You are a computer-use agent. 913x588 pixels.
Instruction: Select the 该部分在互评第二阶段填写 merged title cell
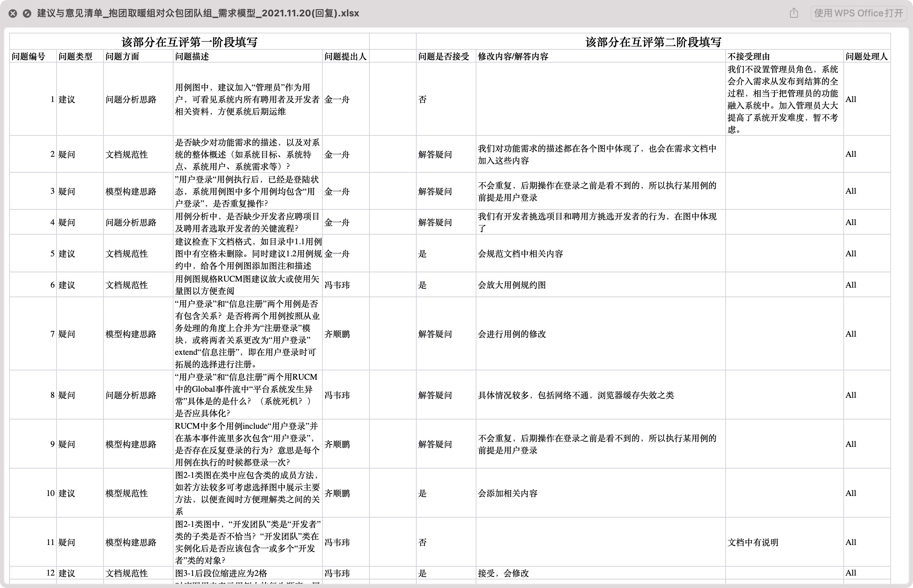point(653,42)
